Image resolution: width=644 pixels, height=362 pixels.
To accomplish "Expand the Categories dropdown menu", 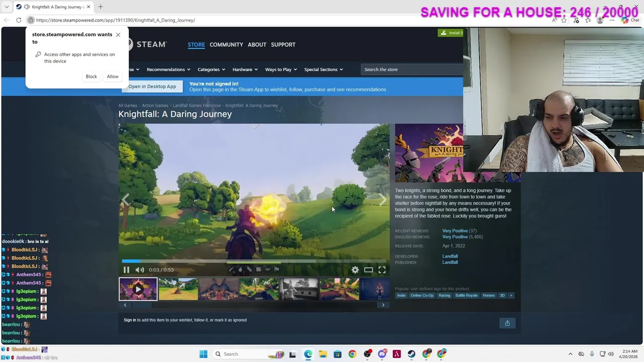I will 211,69.
